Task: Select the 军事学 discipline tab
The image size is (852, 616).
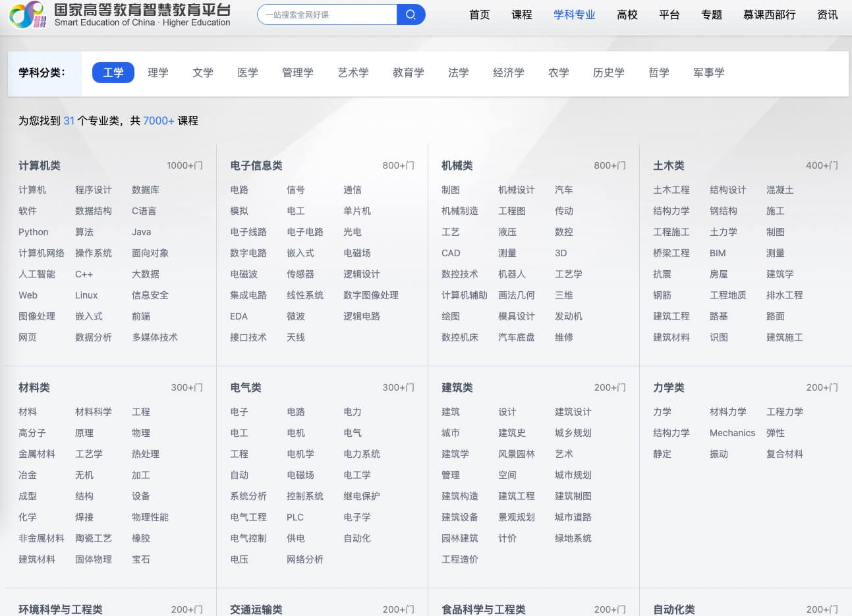Action: [708, 72]
